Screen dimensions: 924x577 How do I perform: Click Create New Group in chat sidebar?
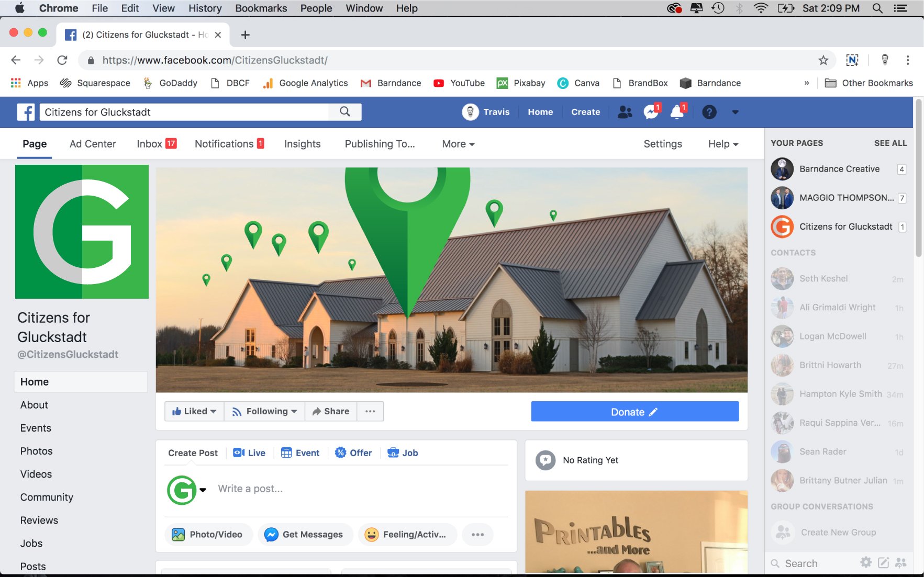(x=838, y=533)
